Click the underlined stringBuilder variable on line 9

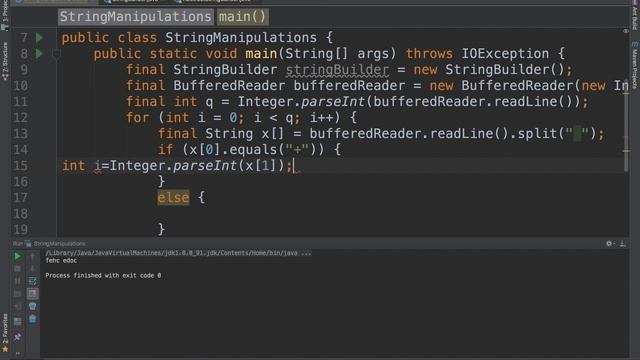[x=337, y=70]
